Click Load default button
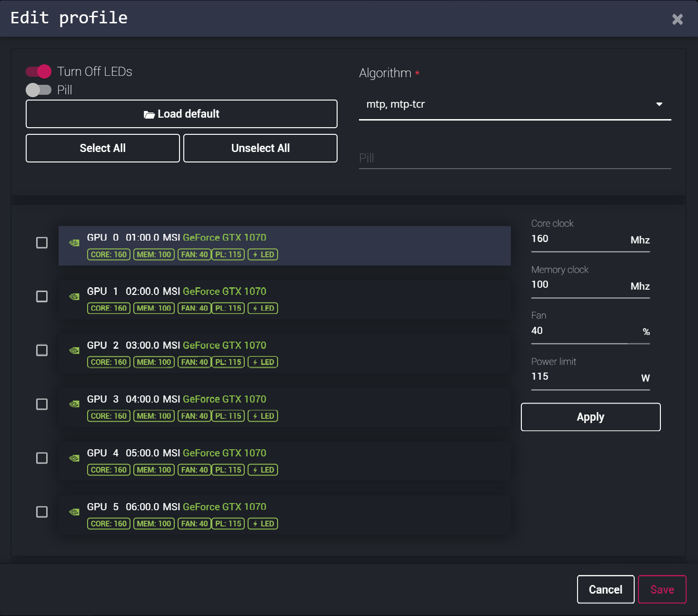698x616 pixels. tap(181, 114)
